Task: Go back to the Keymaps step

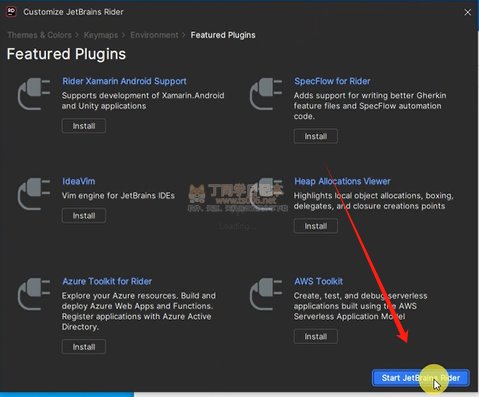Action: click(x=101, y=35)
